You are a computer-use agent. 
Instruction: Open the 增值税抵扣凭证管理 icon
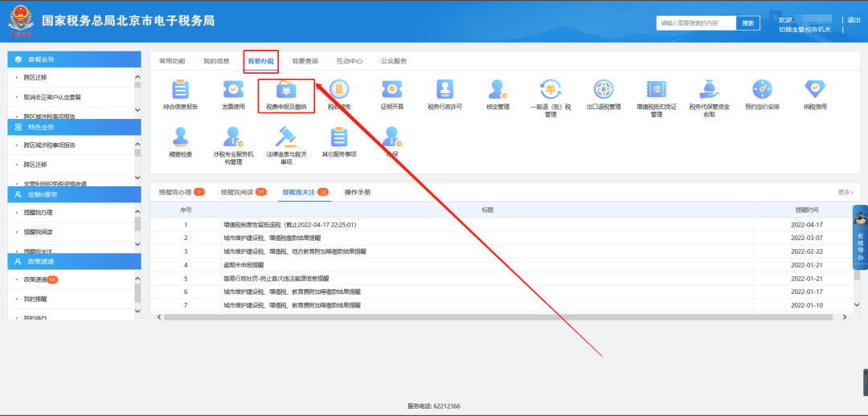(x=657, y=88)
